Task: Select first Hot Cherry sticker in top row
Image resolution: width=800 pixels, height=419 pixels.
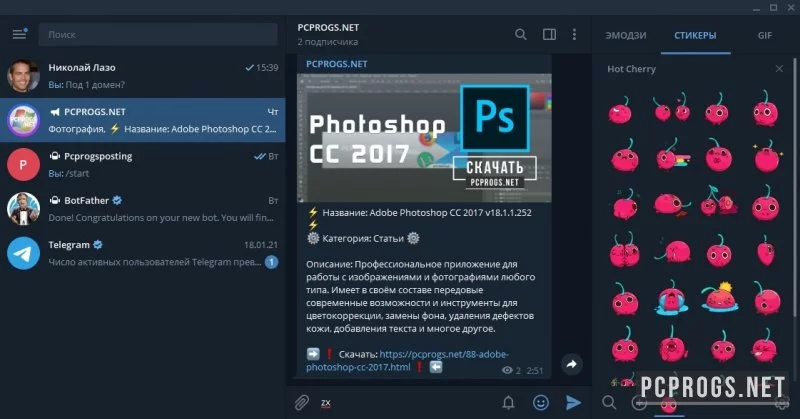Action: (x=620, y=110)
